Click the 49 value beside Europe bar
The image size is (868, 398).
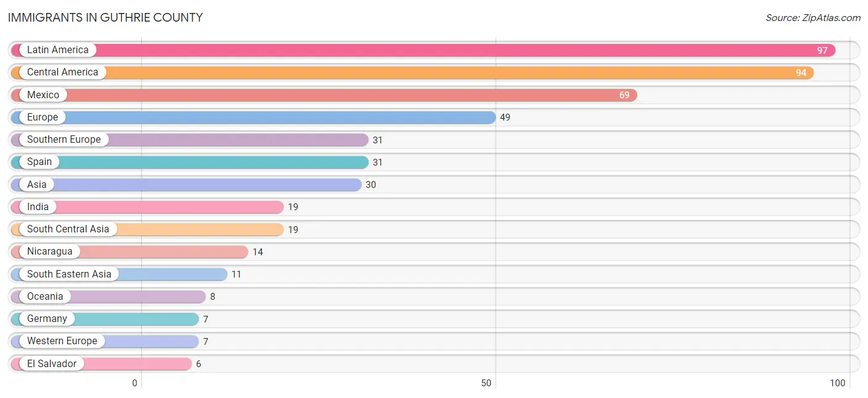click(x=505, y=117)
